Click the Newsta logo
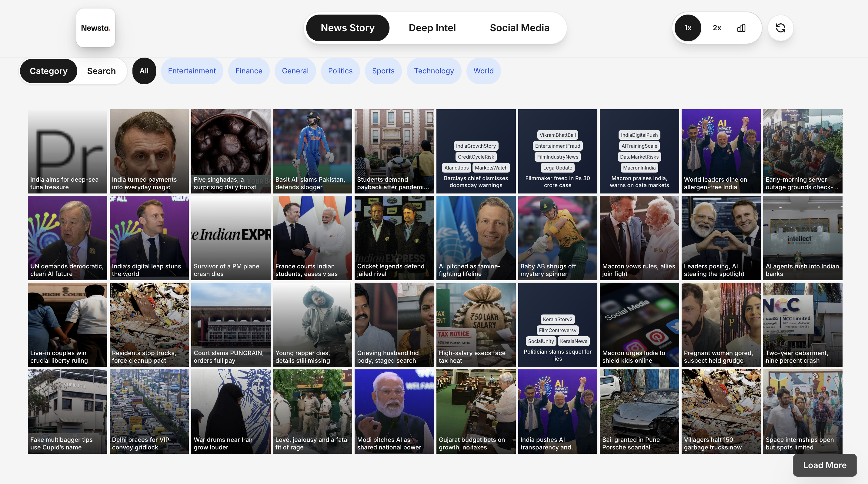The image size is (868, 484). (96, 28)
